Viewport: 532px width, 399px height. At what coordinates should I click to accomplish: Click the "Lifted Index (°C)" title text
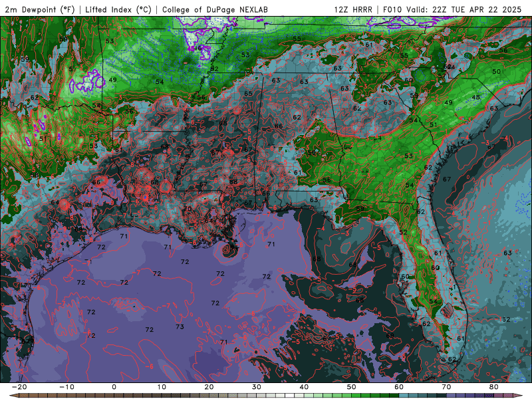[118, 9]
